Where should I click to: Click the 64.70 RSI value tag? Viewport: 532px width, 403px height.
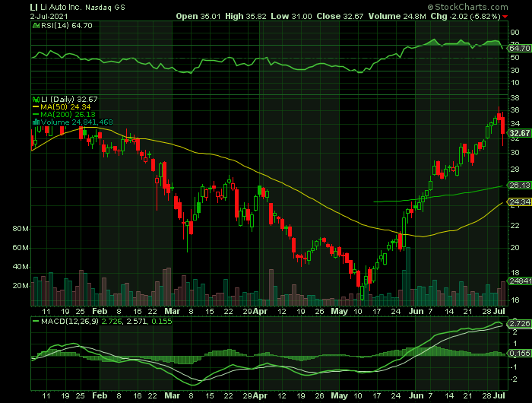(519, 47)
